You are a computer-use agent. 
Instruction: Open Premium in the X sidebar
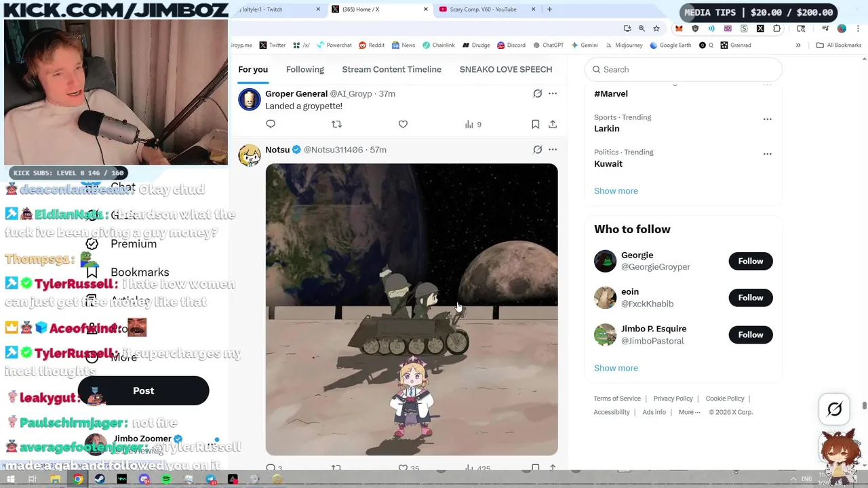click(x=134, y=244)
